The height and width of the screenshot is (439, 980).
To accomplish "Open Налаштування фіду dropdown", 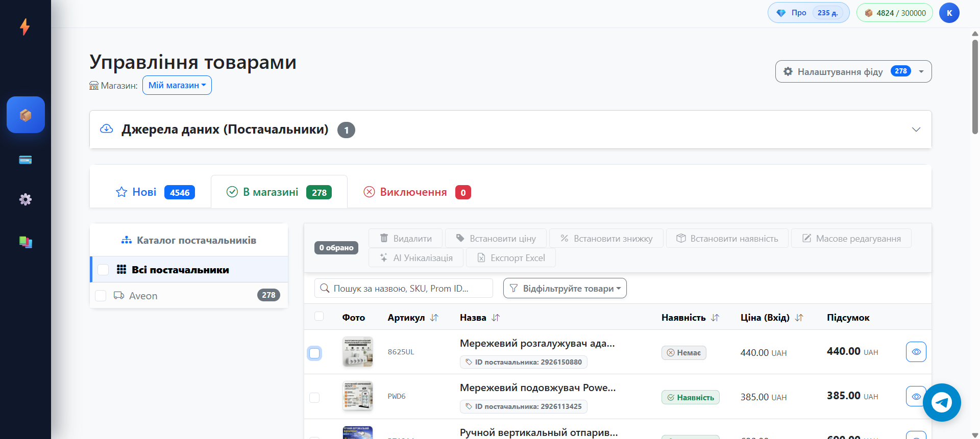I will [853, 71].
